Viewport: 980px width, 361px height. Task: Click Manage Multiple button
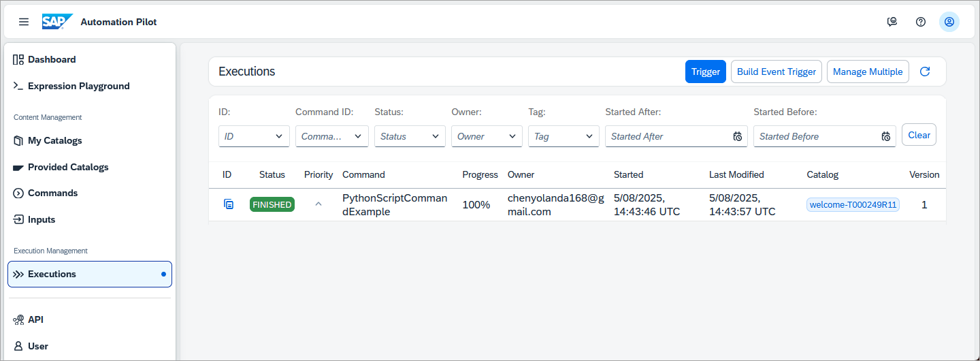tap(868, 72)
